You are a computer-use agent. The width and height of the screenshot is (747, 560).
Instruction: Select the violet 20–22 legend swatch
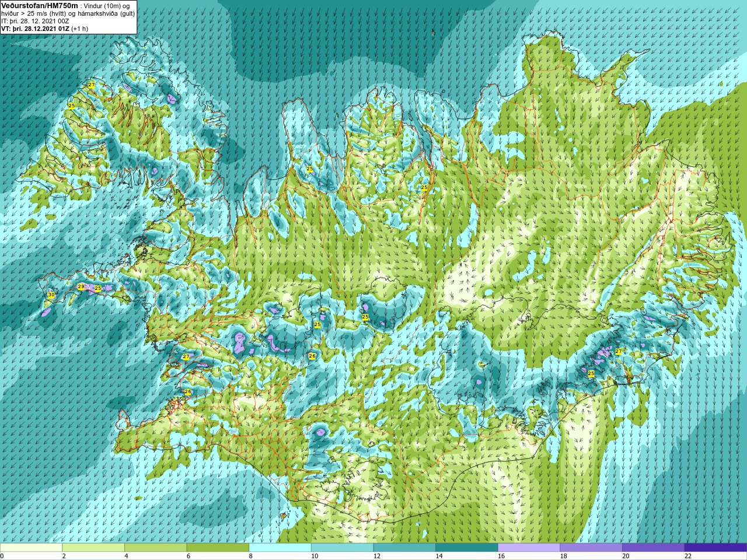654,548
